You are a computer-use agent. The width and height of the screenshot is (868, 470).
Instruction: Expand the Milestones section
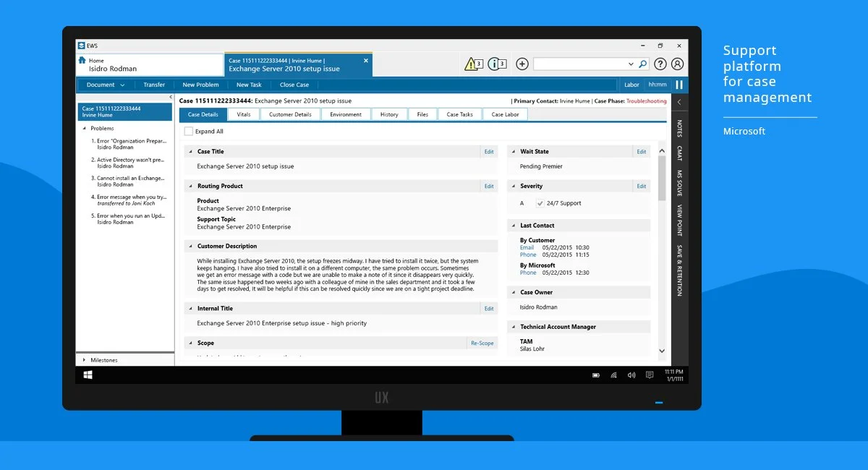tap(82, 360)
